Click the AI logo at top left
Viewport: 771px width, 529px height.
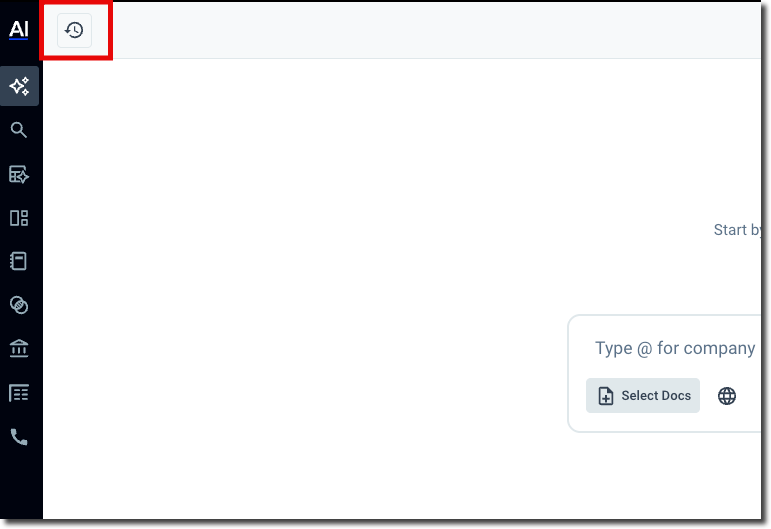tap(19, 29)
